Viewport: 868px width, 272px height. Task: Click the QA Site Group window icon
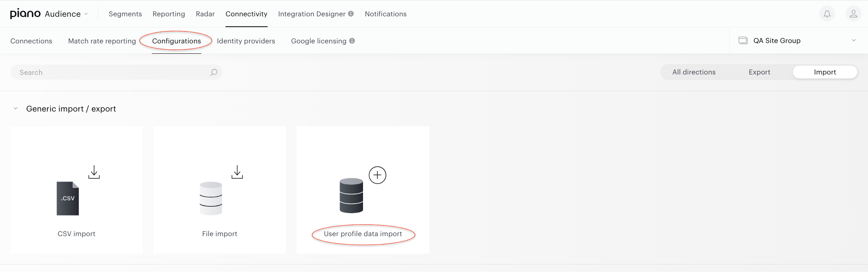tap(743, 40)
